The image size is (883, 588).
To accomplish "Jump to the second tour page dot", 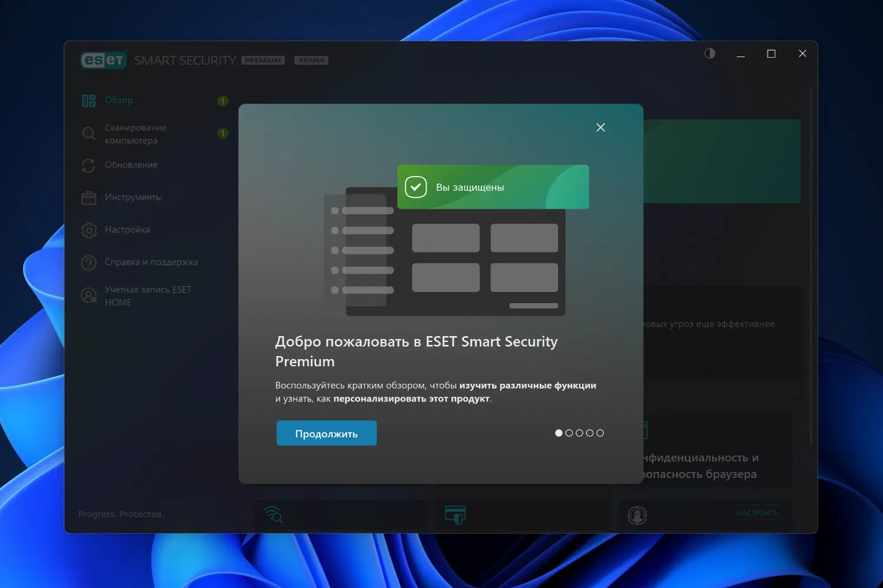I will [x=569, y=433].
